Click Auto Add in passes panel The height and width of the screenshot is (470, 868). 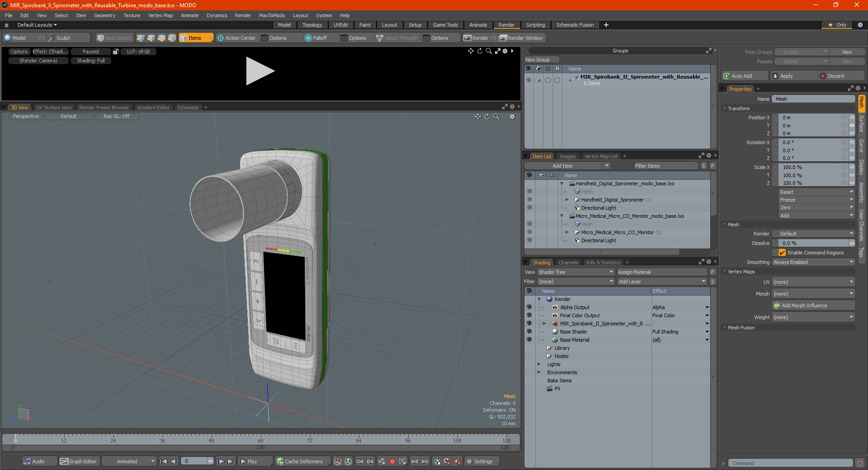(745, 76)
